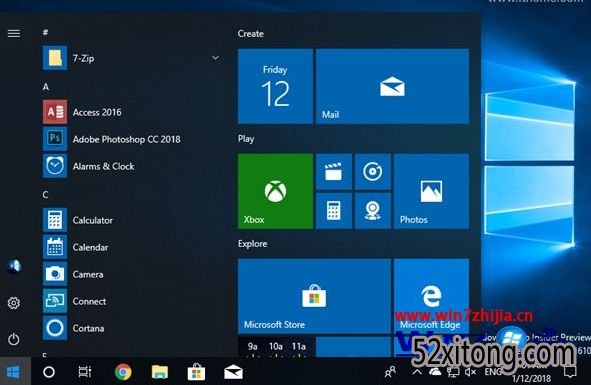Viewport: 591px width, 385px height.
Task: Click the muted volume tray icon
Action: 470,372
